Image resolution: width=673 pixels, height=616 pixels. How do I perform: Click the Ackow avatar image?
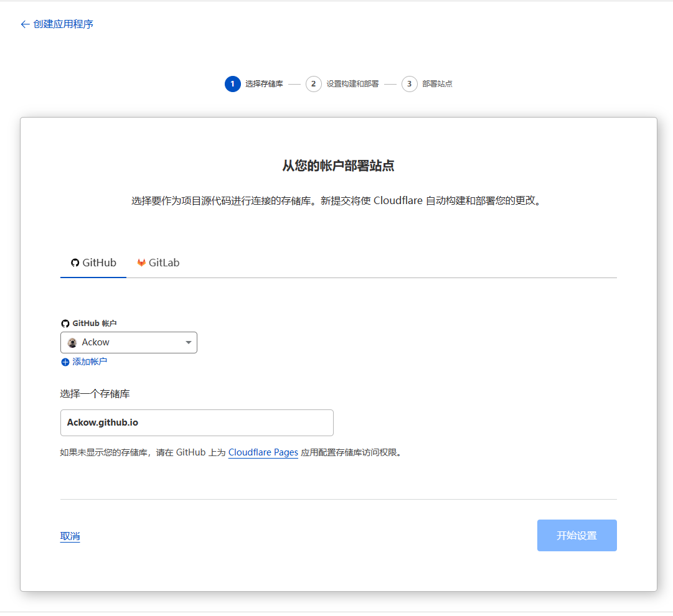(72, 342)
